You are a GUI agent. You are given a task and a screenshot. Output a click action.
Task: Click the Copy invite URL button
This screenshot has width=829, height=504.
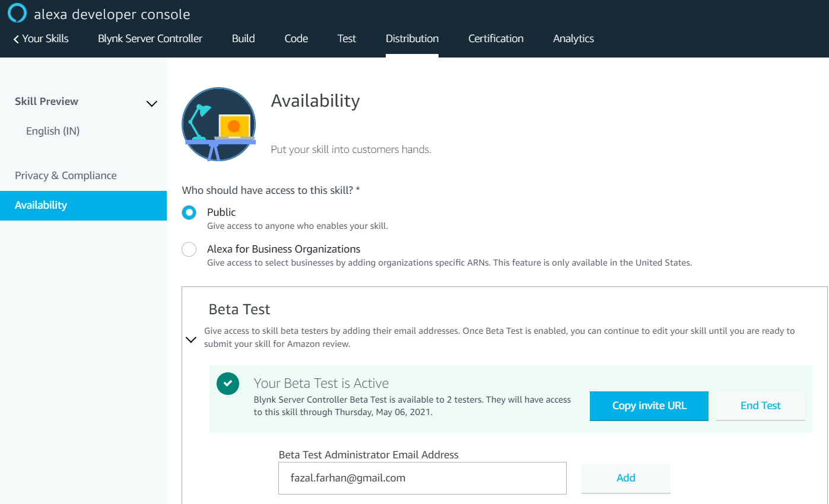click(649, 406)
